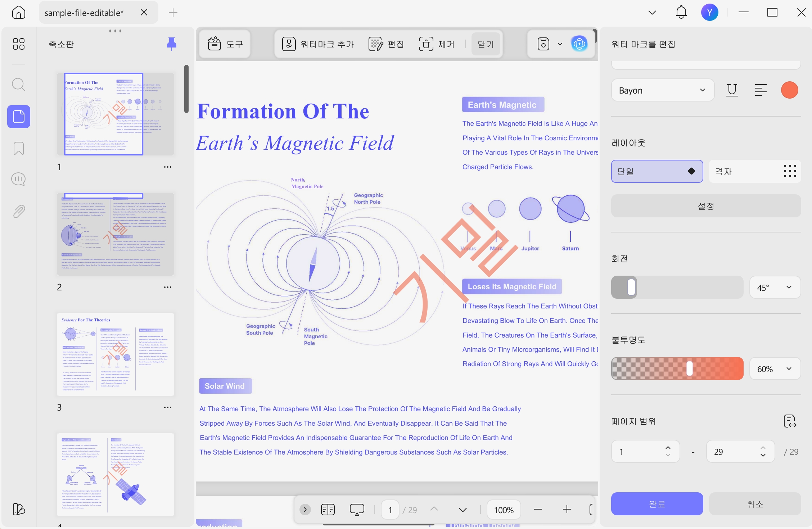Click the 설정 settings button

tap(706, 206)
